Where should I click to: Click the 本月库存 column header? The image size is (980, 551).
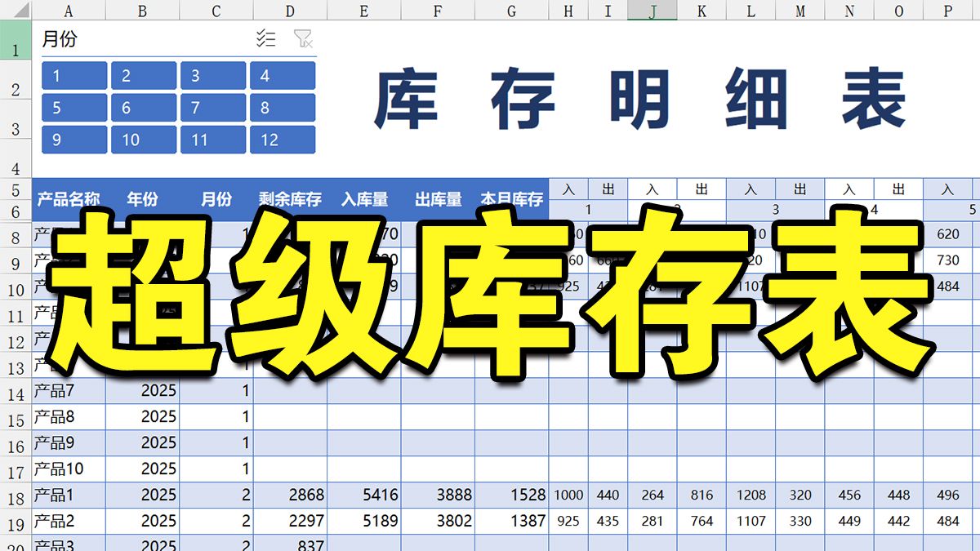coord(511,198)
